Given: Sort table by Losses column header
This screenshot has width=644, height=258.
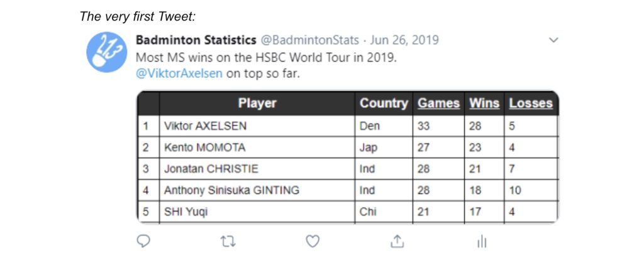Looking at the screenshot, I should coord(531,104).
